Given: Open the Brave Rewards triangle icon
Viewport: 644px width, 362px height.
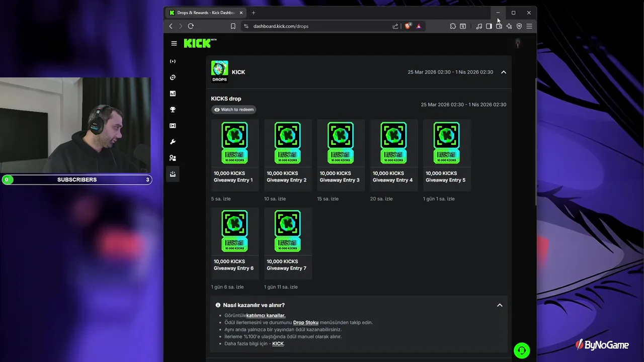Looking at the screenshot, I should pos(419,26).
